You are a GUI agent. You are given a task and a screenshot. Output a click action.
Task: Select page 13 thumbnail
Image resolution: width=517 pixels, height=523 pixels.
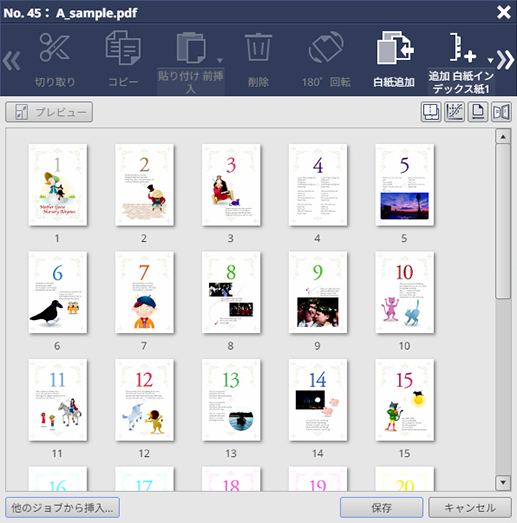(x=231, y=400)
